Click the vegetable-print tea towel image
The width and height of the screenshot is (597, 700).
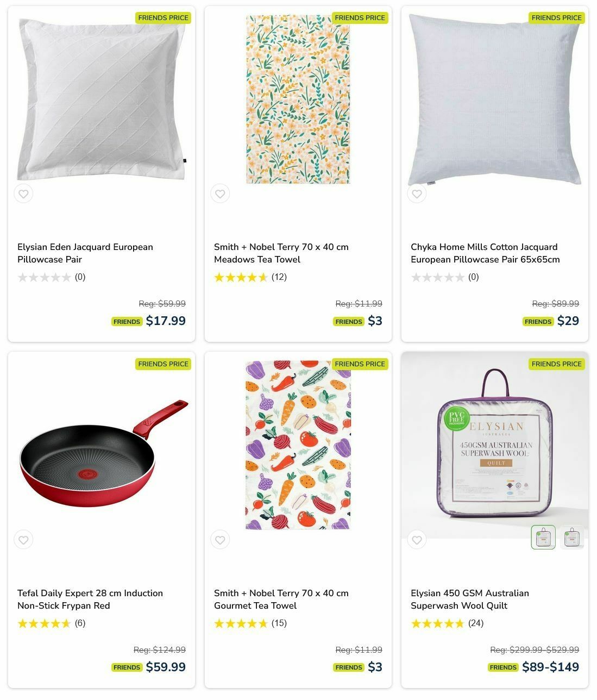pyautogui.click(x=298, y=445)
